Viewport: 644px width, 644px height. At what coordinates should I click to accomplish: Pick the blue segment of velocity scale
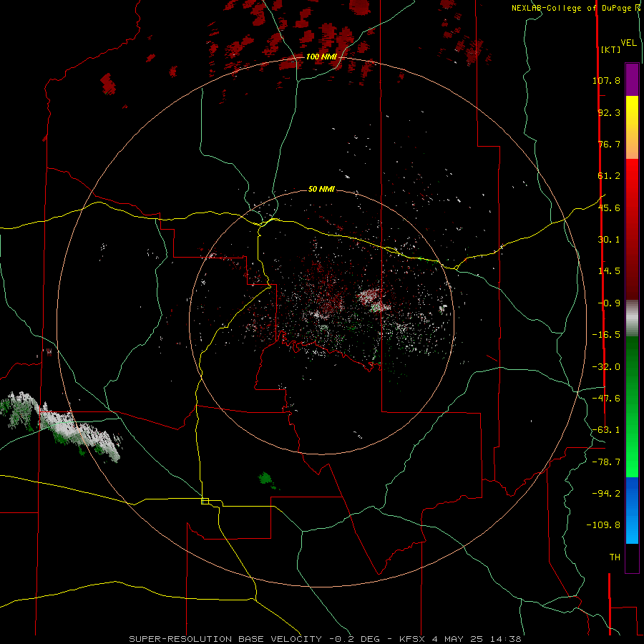click(x=632, y=510)
